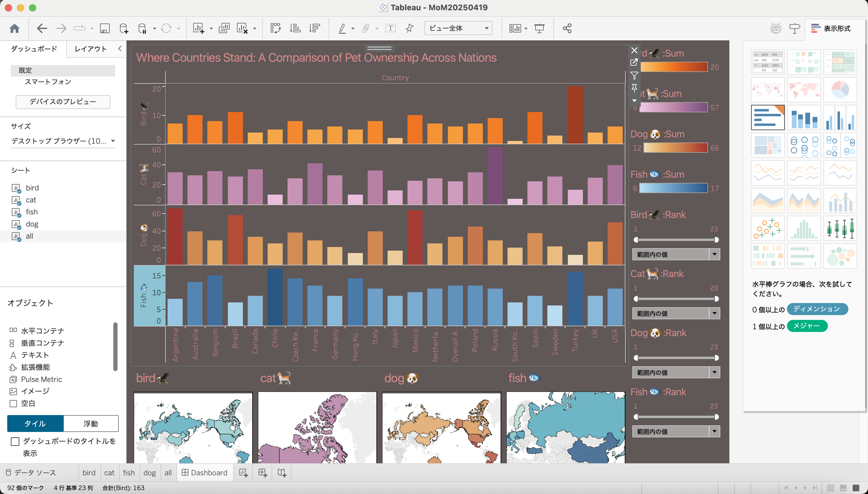868x494 pixels.
Task: Select the スマートフォン device layout
Action: coord(48,82)
